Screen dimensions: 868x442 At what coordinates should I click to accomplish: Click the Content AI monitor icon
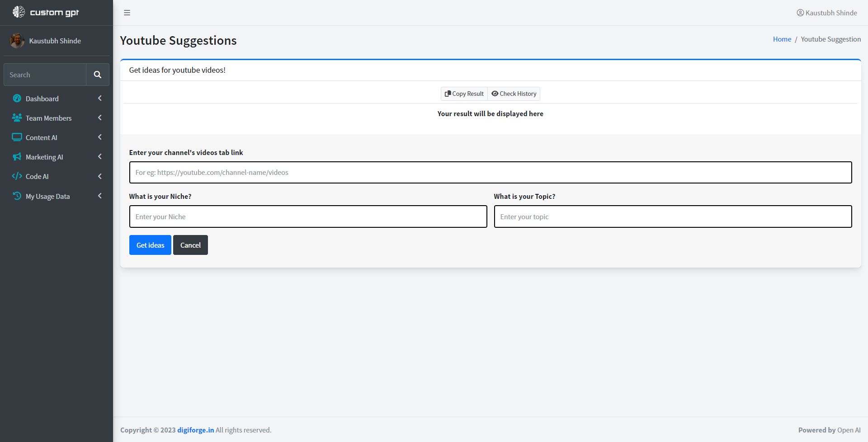(17, 137)
